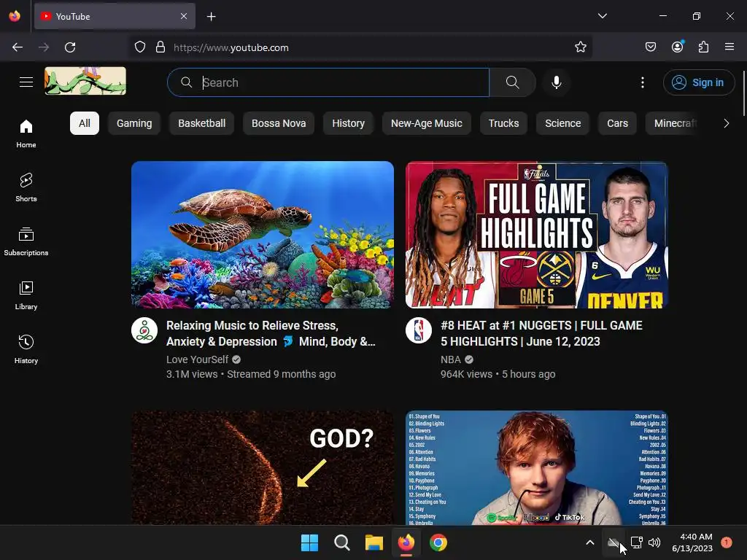Viewport: 747px width, 560px height.
Task: Open Pocket save icon
Action: 651,47
